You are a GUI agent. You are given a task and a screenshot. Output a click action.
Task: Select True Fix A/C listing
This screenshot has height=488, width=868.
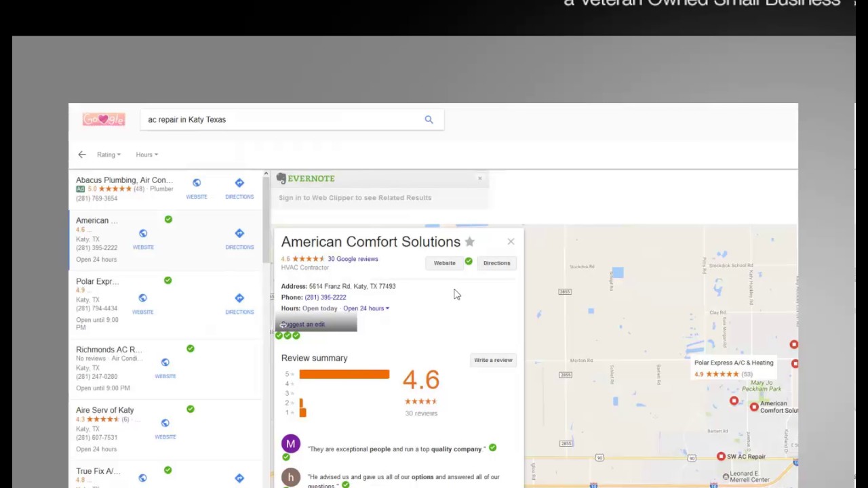[98, 471]
